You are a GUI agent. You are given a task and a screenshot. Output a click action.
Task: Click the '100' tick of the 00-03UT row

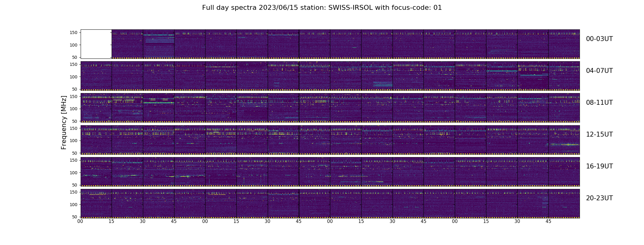point(74,45)
